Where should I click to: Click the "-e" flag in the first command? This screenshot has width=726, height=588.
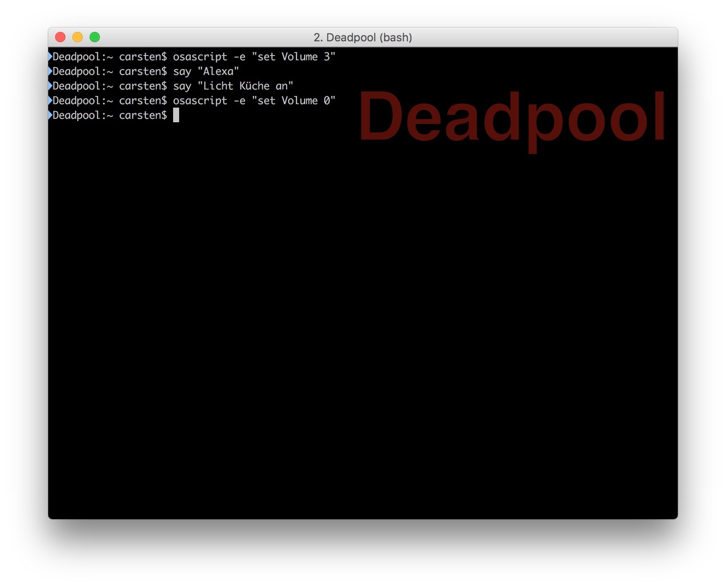click(239, 57)
